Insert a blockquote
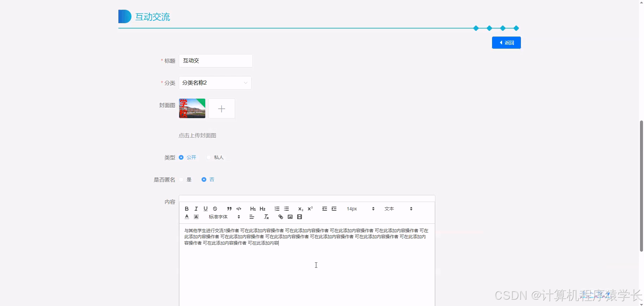 coord(229,208)
